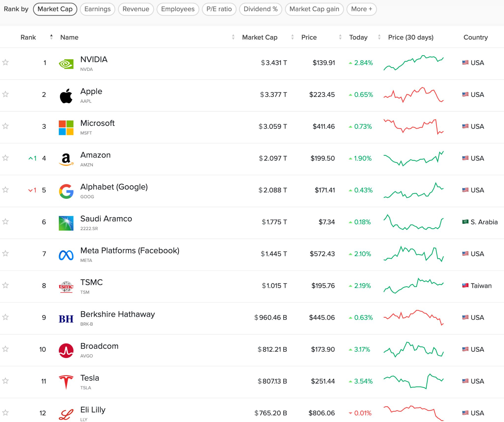The image size is (504, 422).
Task: Toggle favorite star for NVIDIA row
Action: tap(5, 62)
